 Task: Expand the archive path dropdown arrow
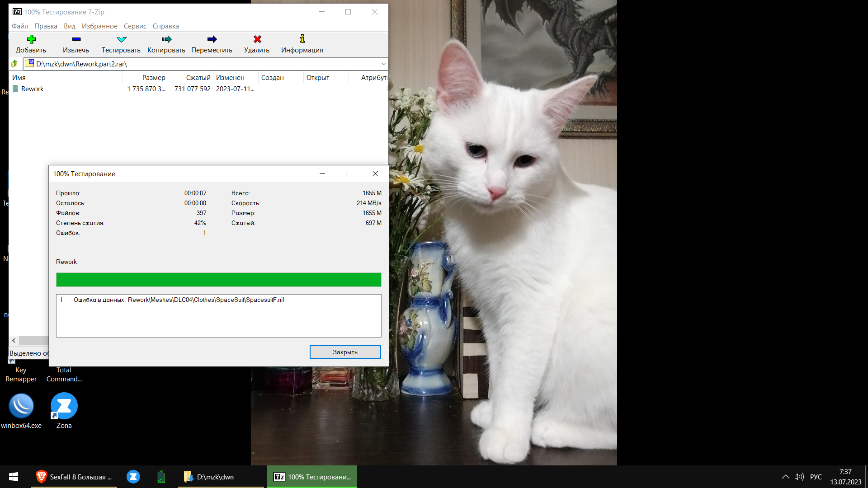point(383,64)
